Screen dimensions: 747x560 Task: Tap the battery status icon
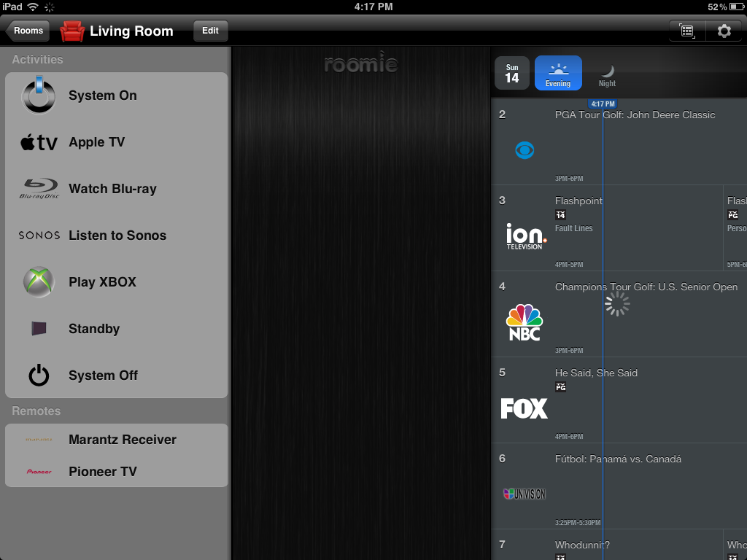[x=736, y=7]
